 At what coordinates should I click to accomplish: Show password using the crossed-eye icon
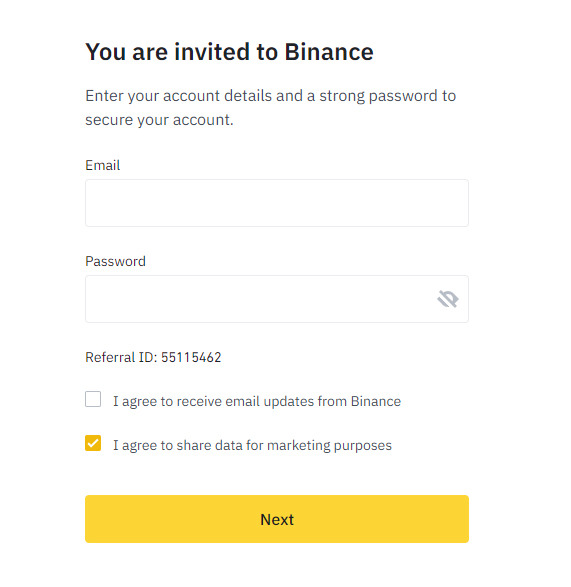(447, 299)
